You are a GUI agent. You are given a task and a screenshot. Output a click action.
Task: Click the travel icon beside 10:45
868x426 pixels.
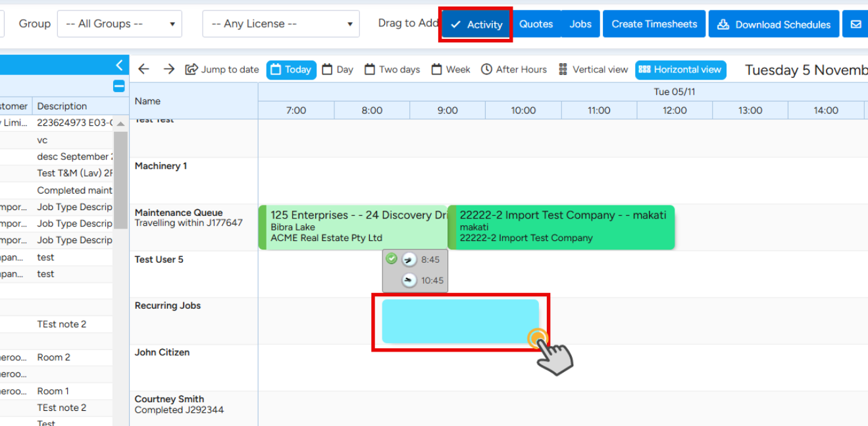tap(409, 280)
